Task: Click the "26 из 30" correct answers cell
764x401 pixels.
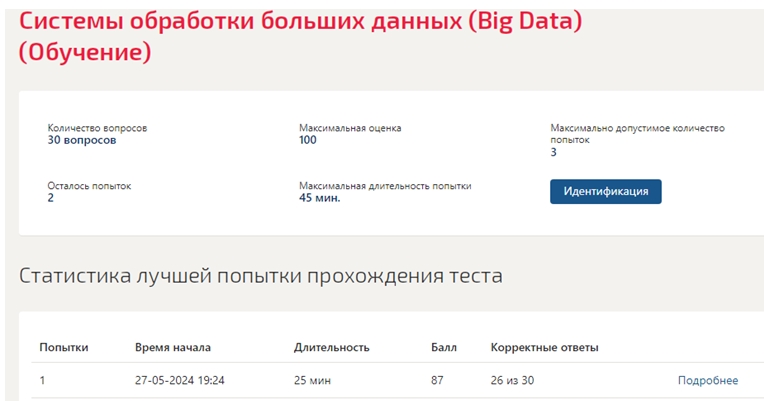Action: point(512,381)
